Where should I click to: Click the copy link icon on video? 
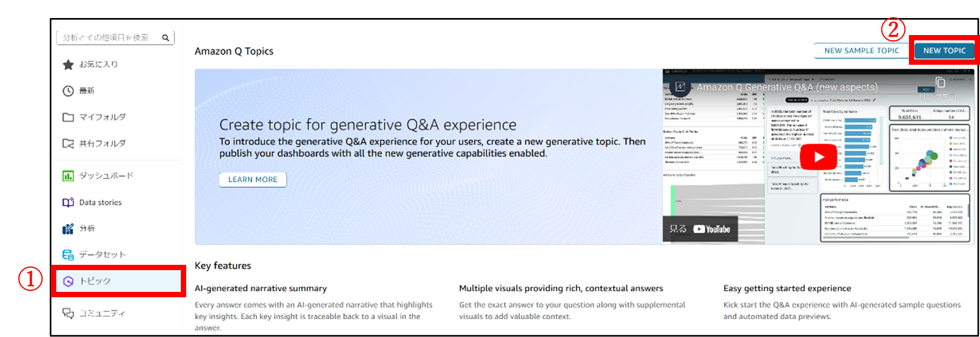coord(940,83)
